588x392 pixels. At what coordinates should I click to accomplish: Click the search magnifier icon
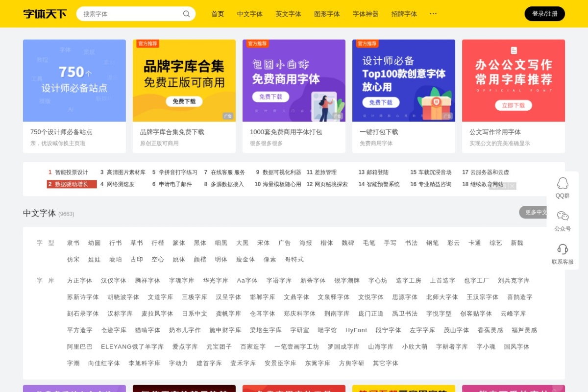coord(186,14)
